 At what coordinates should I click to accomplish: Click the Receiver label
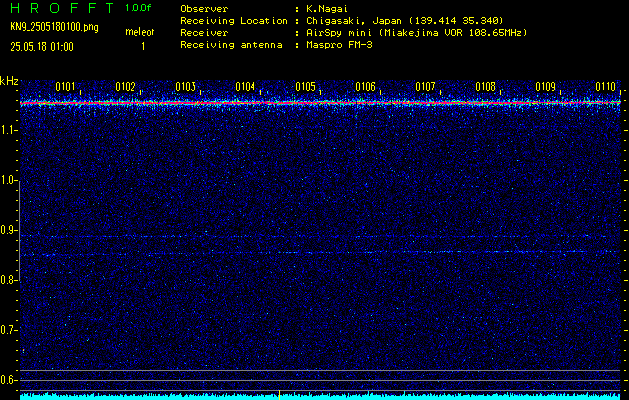coord(204,33)
